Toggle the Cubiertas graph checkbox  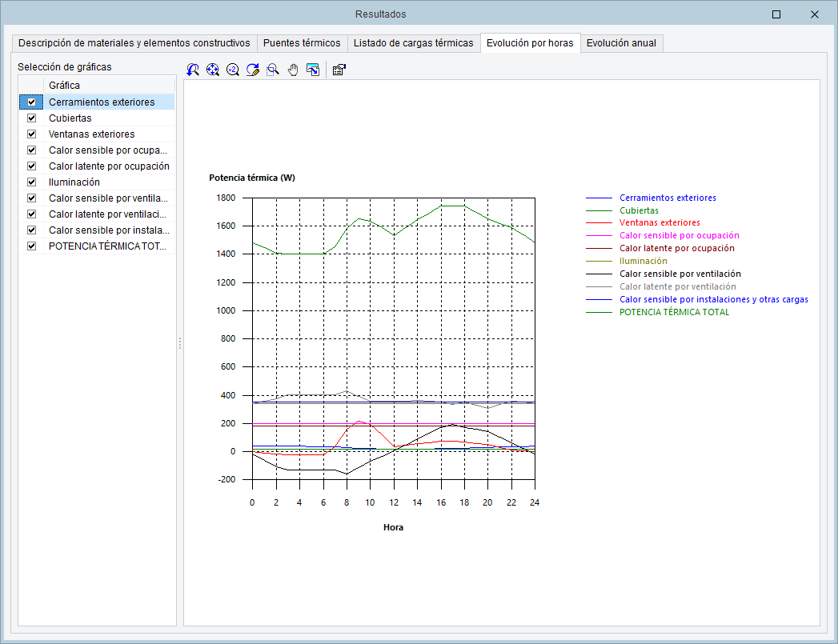tap(31, 118)
